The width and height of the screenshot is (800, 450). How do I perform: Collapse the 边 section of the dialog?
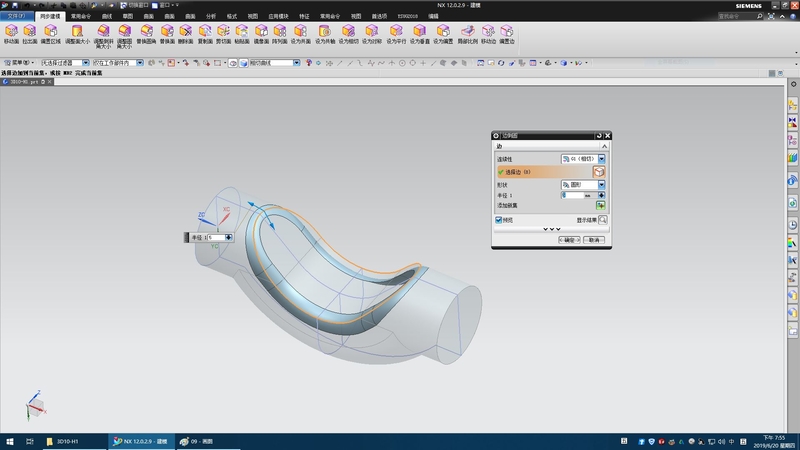pyautogui.click(x=603, y=146)
